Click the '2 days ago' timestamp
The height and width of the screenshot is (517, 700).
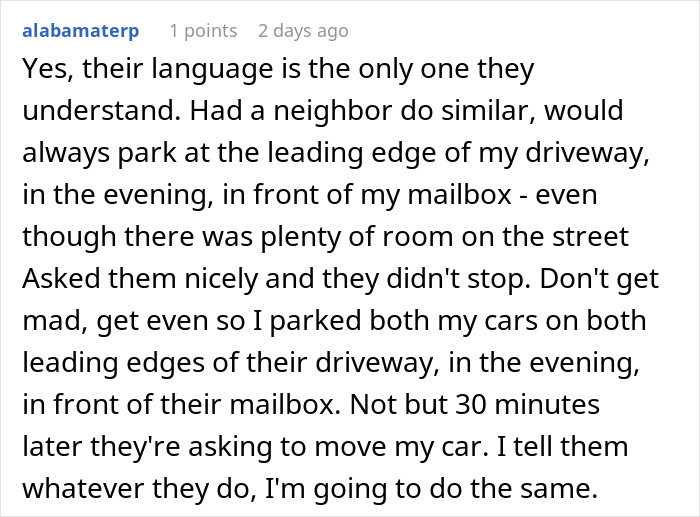pos(303,31)
